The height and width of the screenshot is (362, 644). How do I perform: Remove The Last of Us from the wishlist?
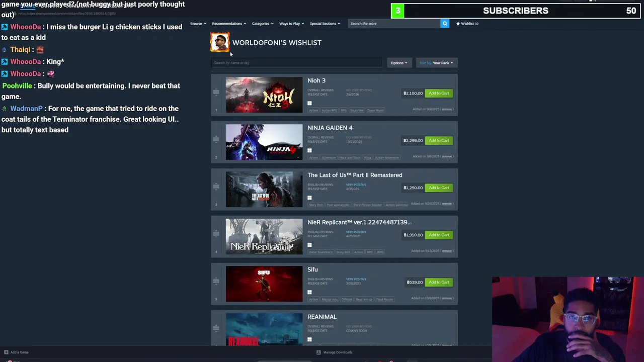click(x=447, y=204)
